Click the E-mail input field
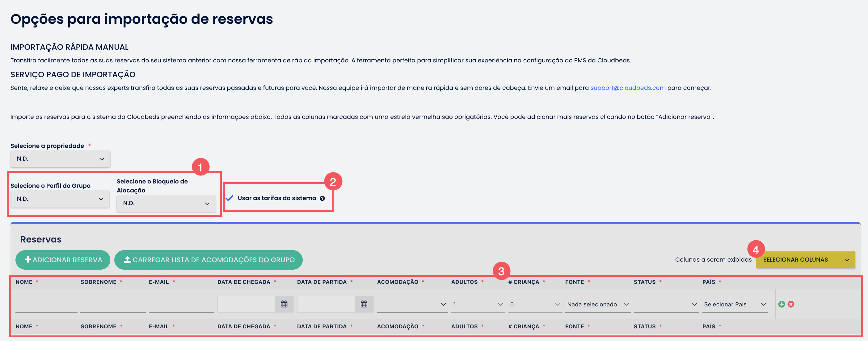The height and width of the screenshot is (341, 868). [182, 304]
